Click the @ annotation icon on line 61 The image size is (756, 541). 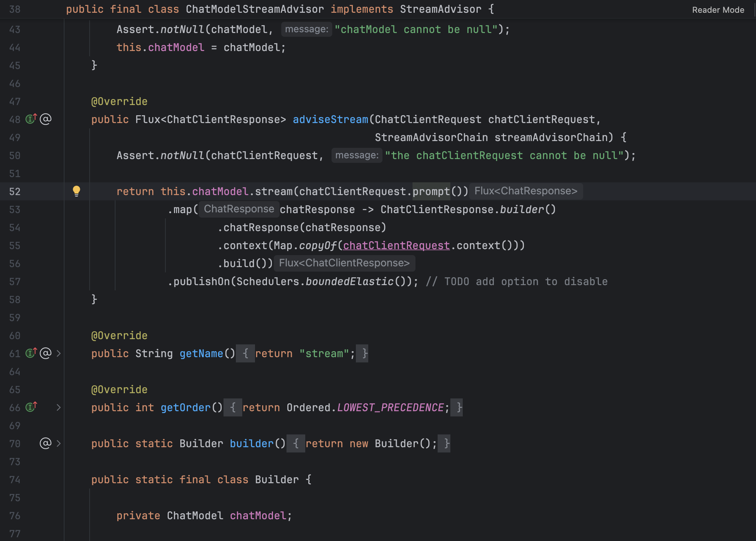click(x=45, y=353)
